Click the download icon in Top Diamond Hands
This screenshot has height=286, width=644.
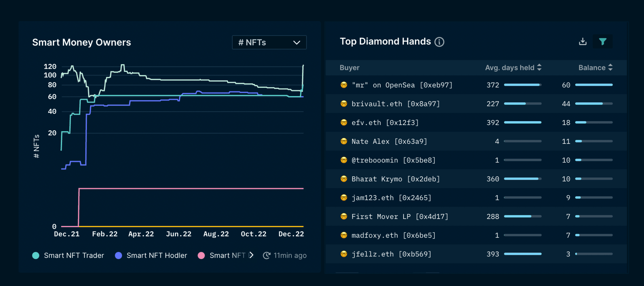pyautogui.click(x=582, y=42)
